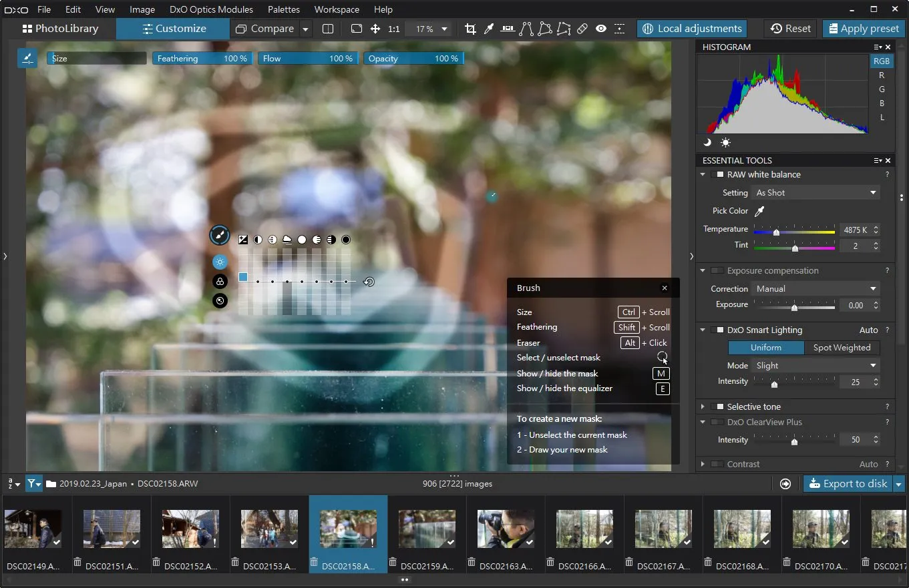Open the Workspace menu

(x=337, y=9)
